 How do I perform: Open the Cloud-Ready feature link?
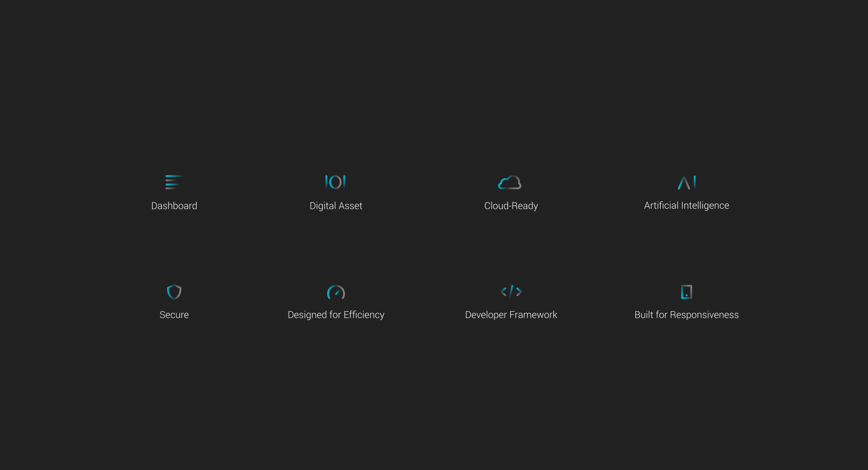point(511,205)
